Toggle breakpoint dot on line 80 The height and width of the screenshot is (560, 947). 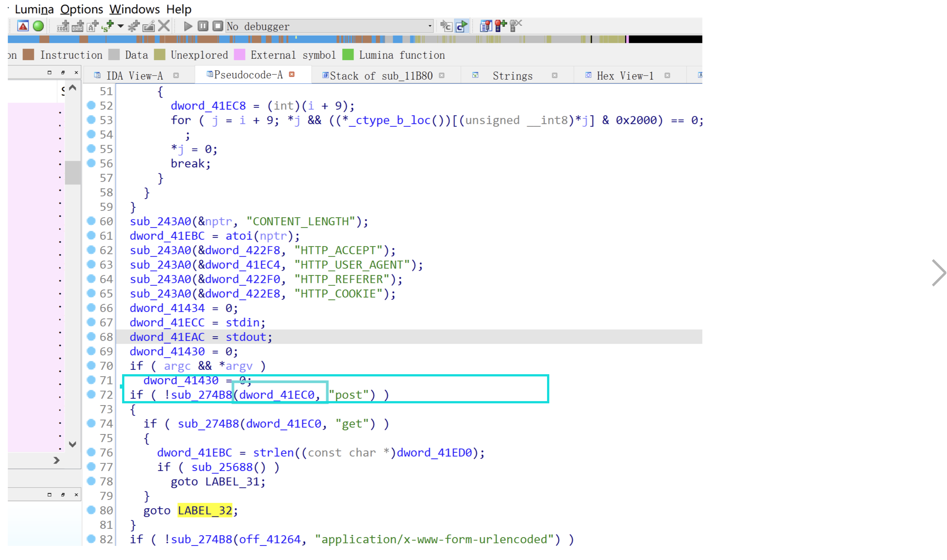click(x=91, y=510)
